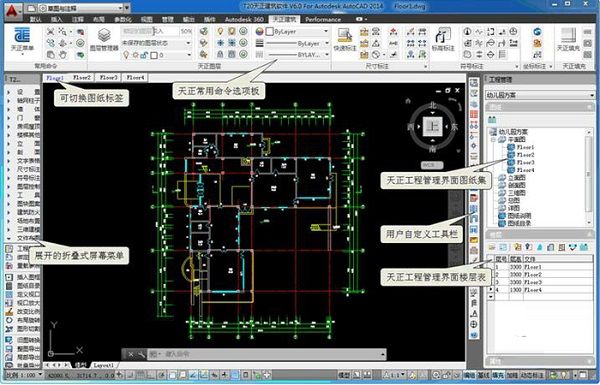Open the 图层管理器 layer manager
The image size is (600, 385).
[104, 40]
